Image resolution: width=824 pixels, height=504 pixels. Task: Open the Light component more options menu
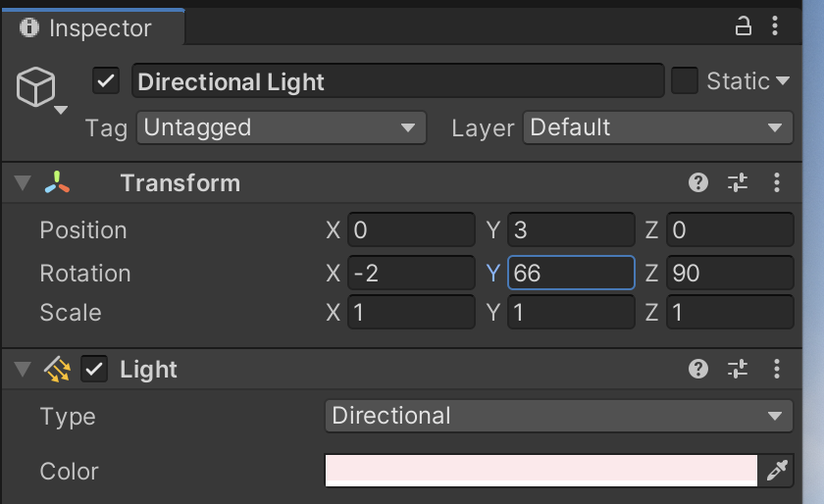click(776, 369)
